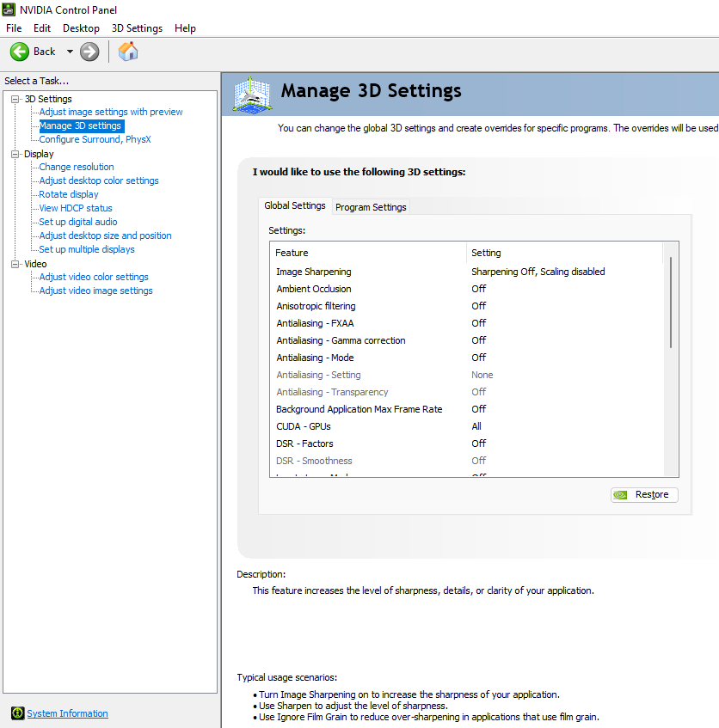Click the CUDA - GPUs All value

[476, 426]
